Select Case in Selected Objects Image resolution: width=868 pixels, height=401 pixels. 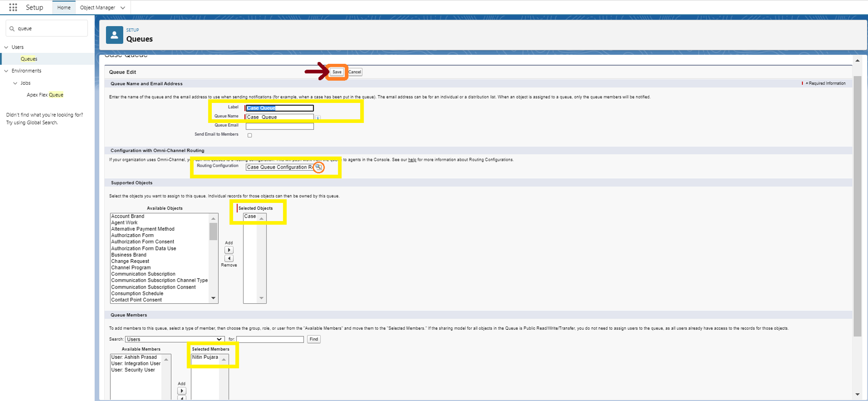(250, 216)
